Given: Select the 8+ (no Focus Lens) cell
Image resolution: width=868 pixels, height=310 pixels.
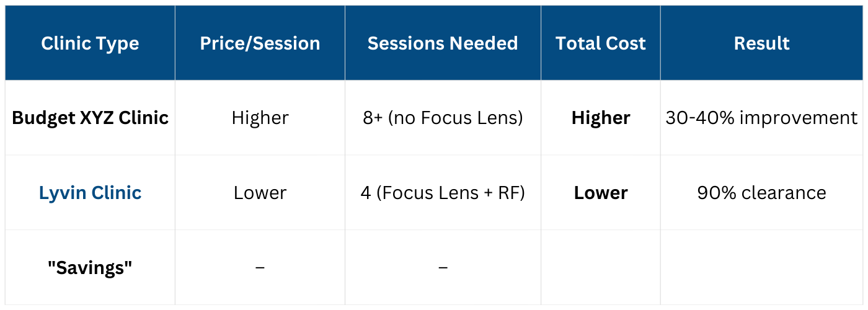Looking at the screenshot, I should coord(443,118).
